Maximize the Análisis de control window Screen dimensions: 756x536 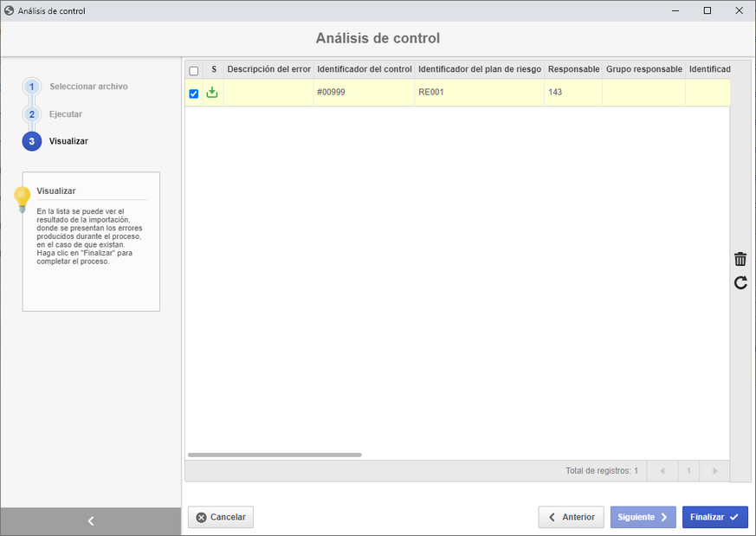point(708,10)
